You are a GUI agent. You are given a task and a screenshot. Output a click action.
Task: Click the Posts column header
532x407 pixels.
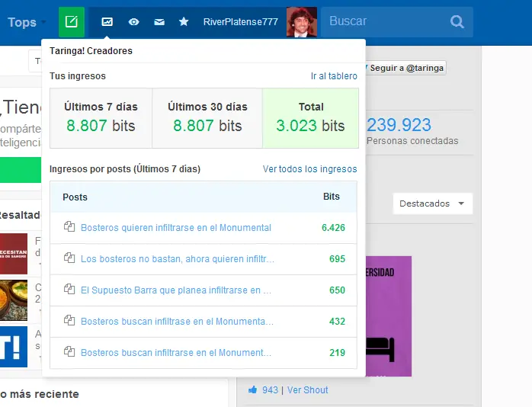click(x=75, y=197)
